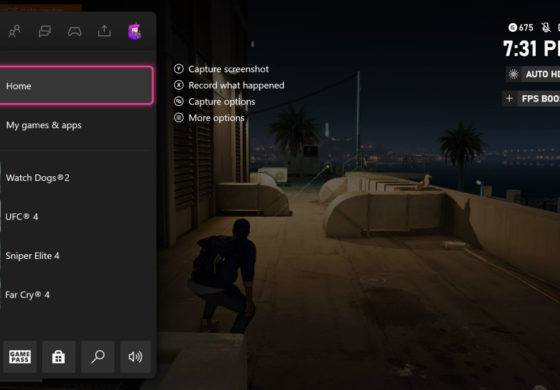Viewport: 560px width, 390px height.
Task: Launch Watch Dogs 2 from recent list
Action: 77,178
